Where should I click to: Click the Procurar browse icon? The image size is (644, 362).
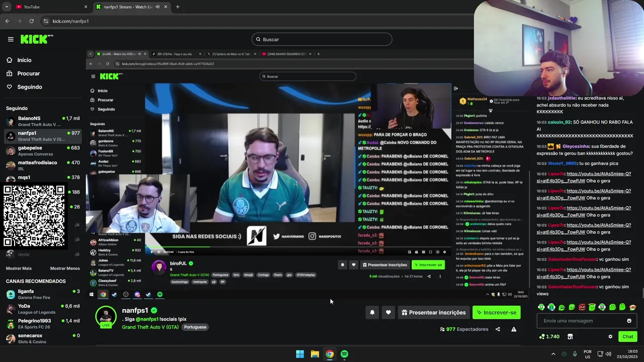point(9,73)
